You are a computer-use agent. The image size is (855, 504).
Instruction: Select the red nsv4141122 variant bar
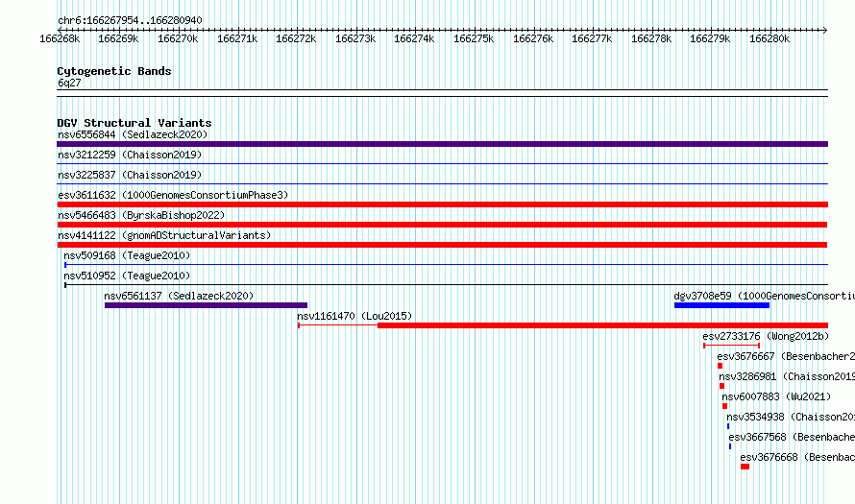click(442, 245)
